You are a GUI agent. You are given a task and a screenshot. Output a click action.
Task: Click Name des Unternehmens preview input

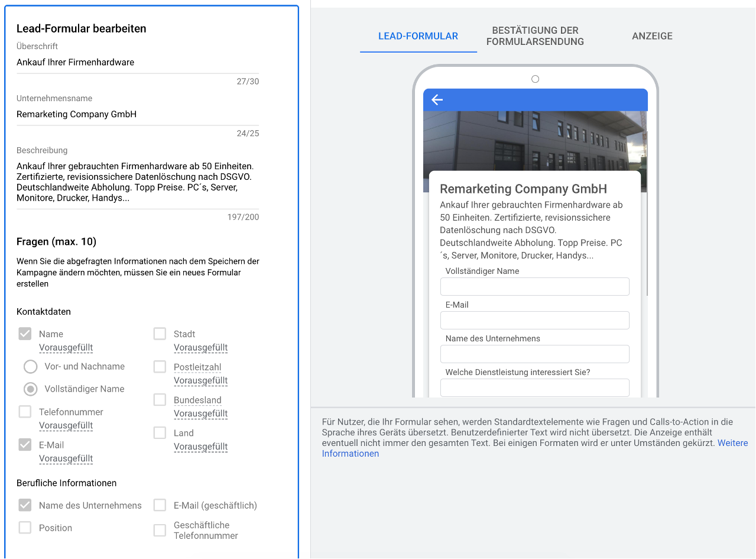[535, 354]
